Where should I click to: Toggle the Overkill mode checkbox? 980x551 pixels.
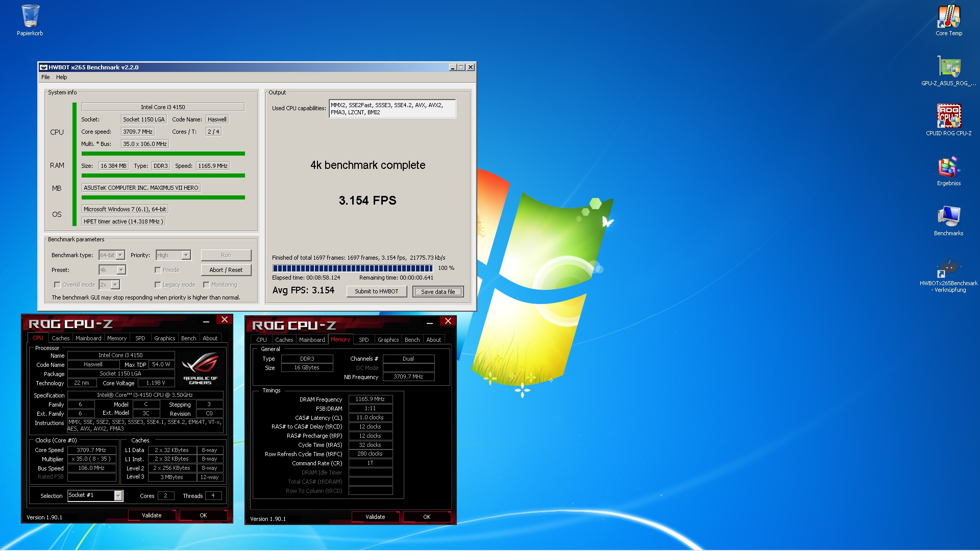[57, 285]
